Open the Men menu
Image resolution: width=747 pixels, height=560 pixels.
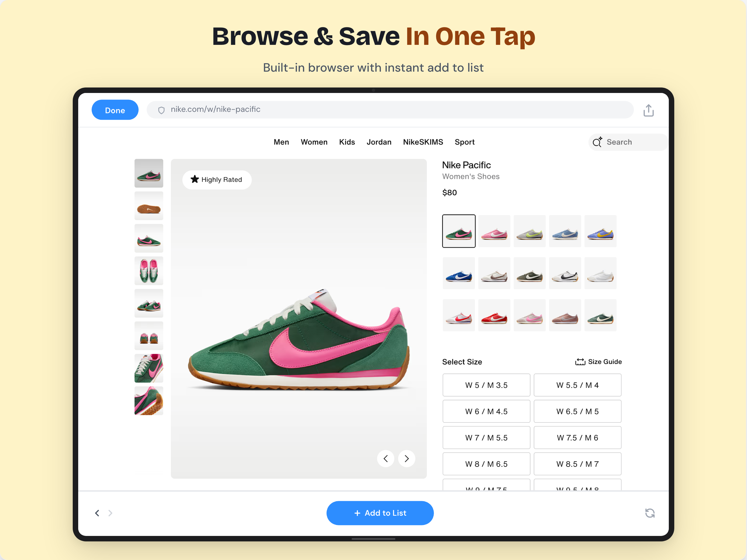(281, 142)
